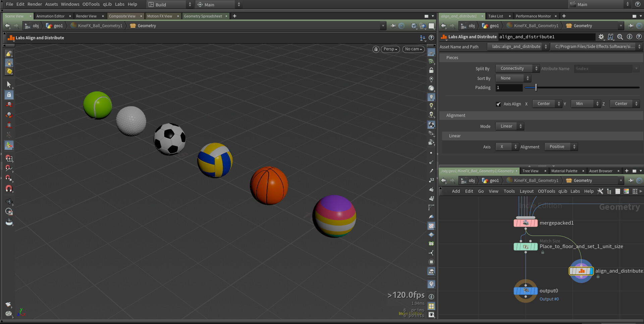644x324 pixels.
Task: Click the Padding value input field
Action: (x=509, y=88)
